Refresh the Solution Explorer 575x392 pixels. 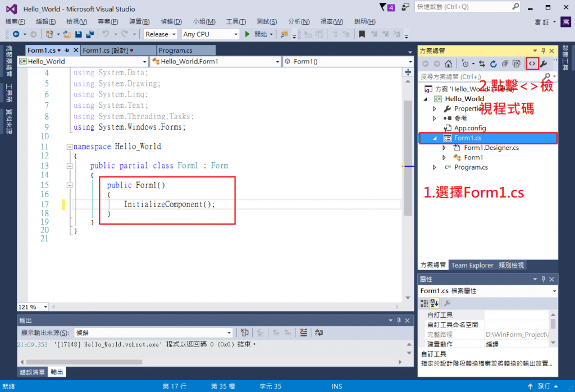[494, 64]
